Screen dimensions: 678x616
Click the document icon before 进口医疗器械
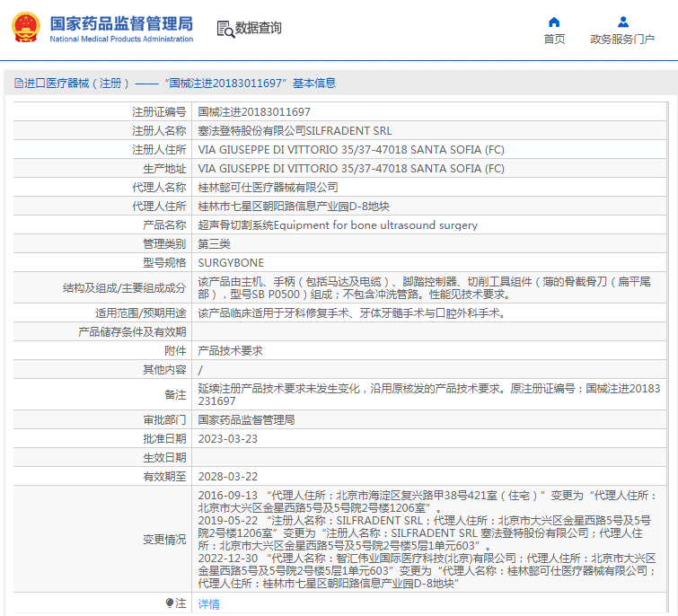point(19,83)
